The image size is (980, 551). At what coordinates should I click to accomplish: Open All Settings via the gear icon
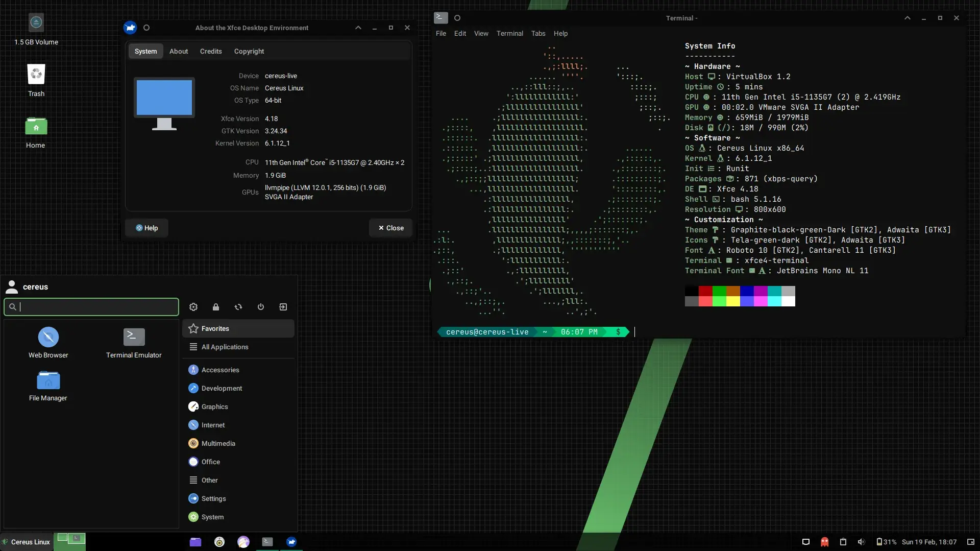pyautogui.click(x=193, y=307)
